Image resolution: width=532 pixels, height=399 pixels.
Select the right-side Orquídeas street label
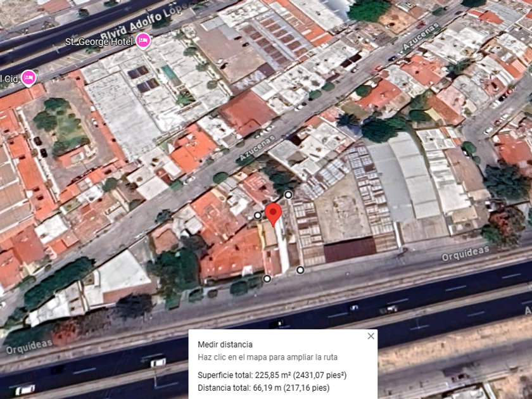click(465, 253)
